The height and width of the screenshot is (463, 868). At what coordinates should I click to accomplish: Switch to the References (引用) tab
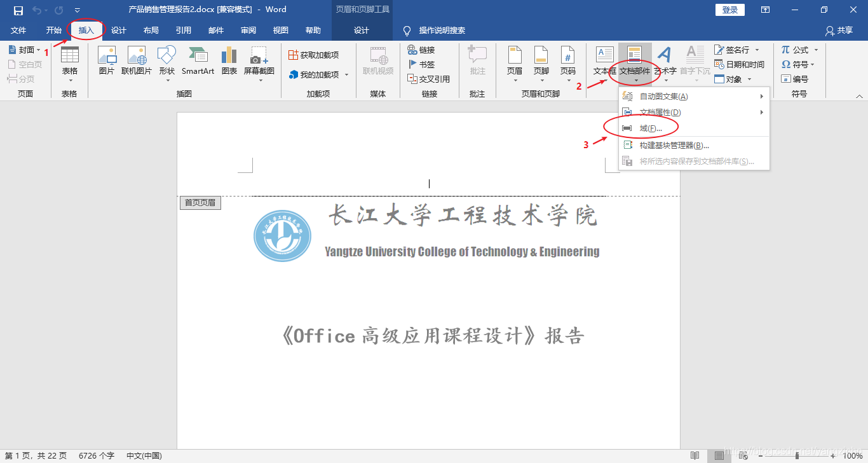[184, 31]
